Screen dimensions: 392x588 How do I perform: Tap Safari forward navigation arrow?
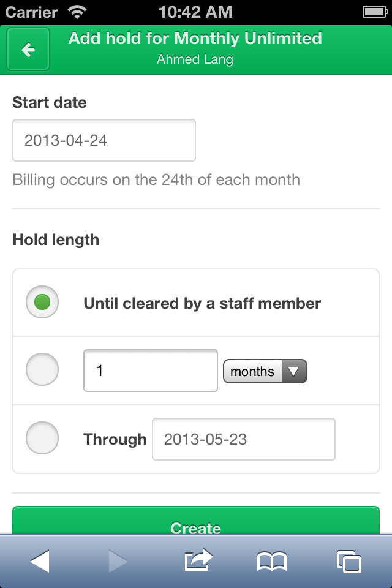[x=118, y=562]
